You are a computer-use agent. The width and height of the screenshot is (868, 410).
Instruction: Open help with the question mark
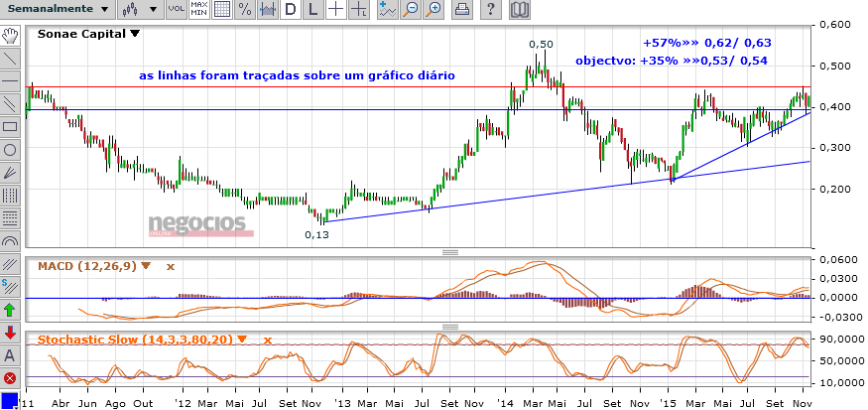tap(490, 9)
